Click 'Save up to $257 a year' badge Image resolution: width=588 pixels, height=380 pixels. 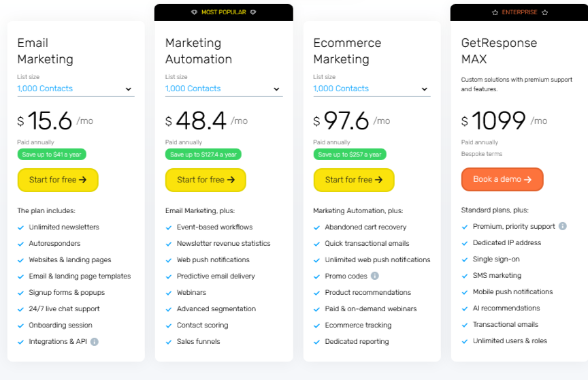(x=350, y=155)
